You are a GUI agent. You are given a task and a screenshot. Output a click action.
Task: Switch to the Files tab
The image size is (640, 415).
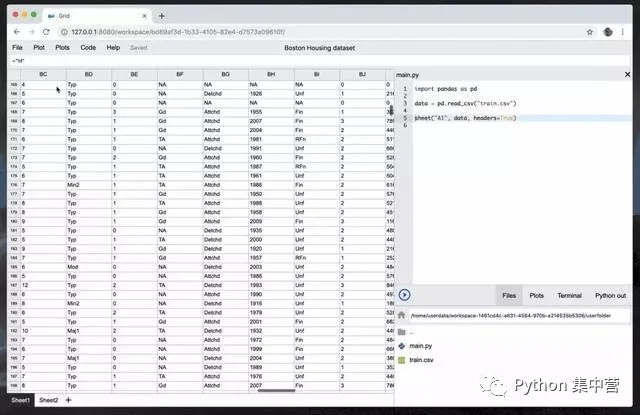tap(509, 295)
